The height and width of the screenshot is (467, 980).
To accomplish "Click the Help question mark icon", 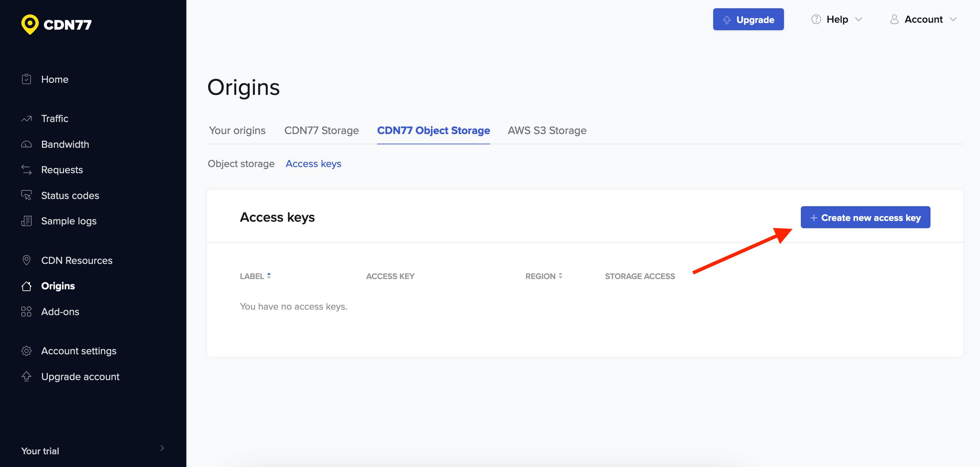I will click(x=816, y=19).
